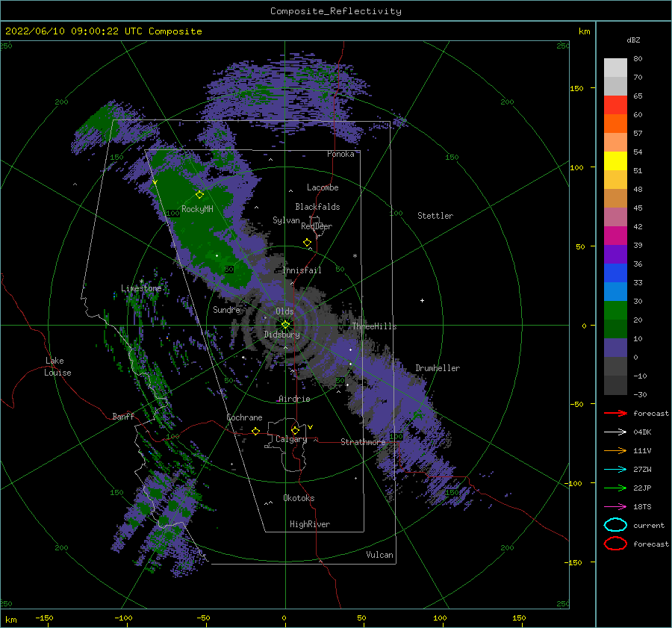
Task: Click the Stettler city label
Action: point(435,216)
